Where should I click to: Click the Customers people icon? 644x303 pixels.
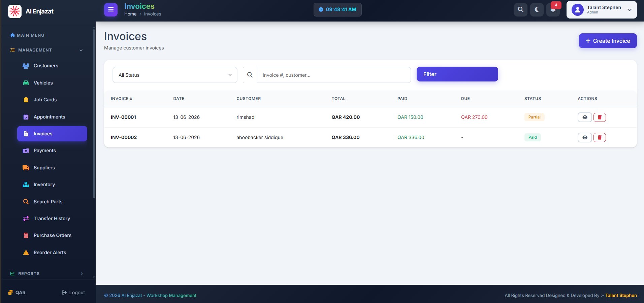26,66
